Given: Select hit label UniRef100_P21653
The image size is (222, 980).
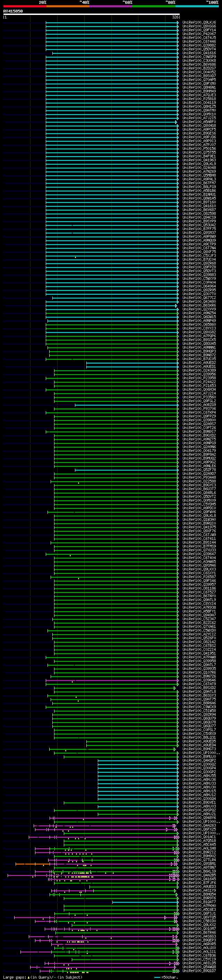Looking at the screenshot, I should pos(199,386).
